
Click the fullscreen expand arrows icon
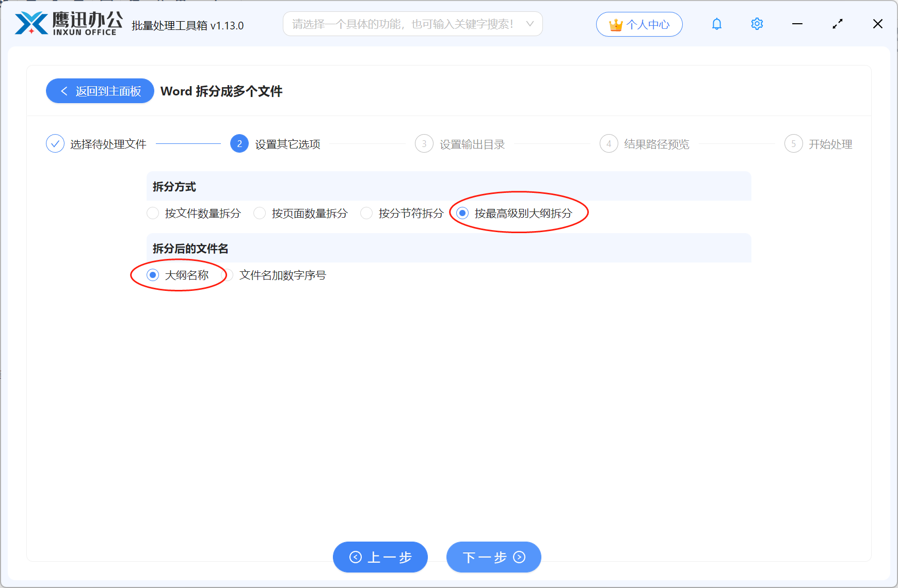(837, 24)
